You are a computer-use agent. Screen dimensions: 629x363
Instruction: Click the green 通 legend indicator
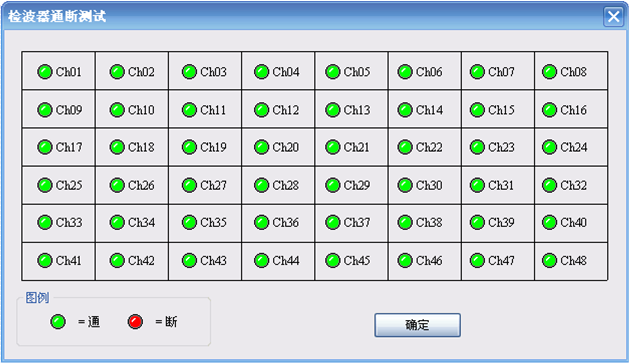click(58, 322)
